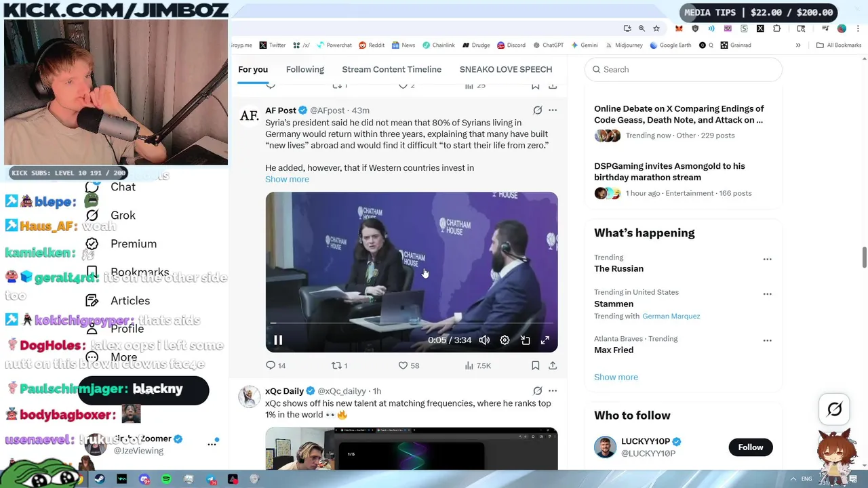868x488 pixels.
Task: Bookmark this page star icon
Action: pos(656,28)
